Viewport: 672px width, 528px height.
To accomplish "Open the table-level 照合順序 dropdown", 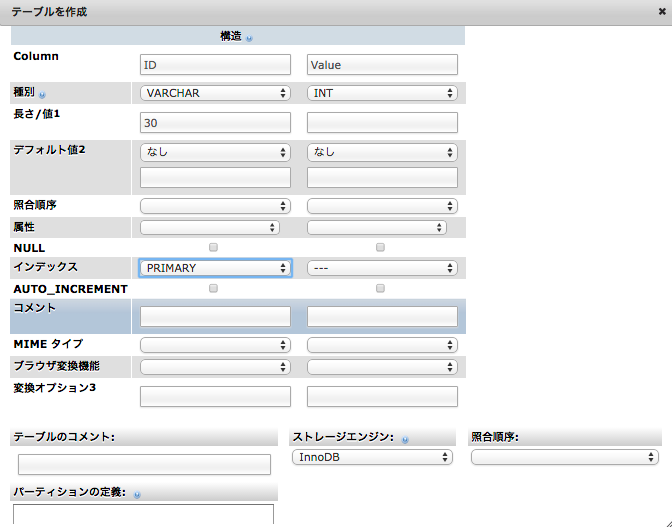I will tap(565, 457).
